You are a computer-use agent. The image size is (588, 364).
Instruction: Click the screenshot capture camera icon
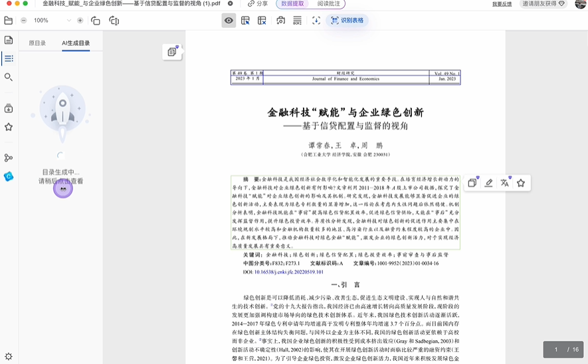coord(280,21)
